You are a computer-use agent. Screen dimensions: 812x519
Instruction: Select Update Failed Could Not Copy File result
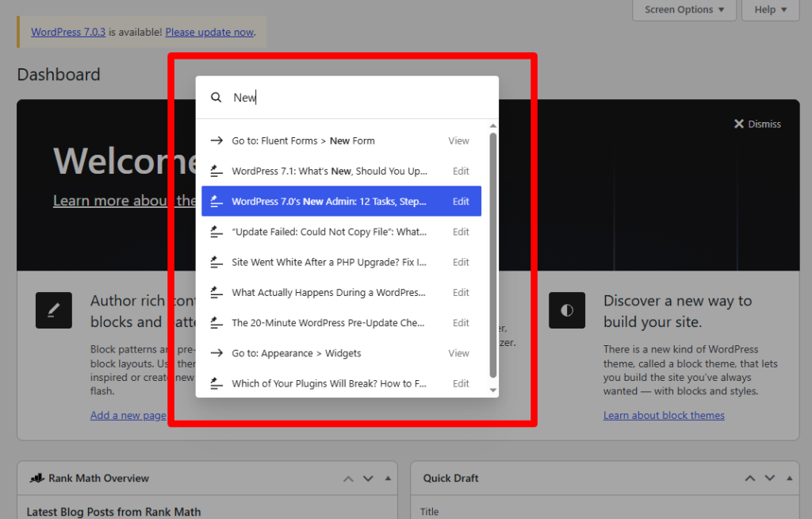tap(341, 232)
